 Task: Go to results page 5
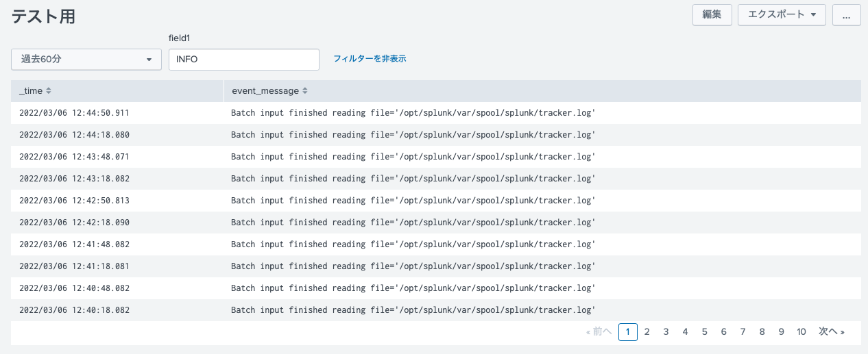pyautogui.click(x=704, y=331)
